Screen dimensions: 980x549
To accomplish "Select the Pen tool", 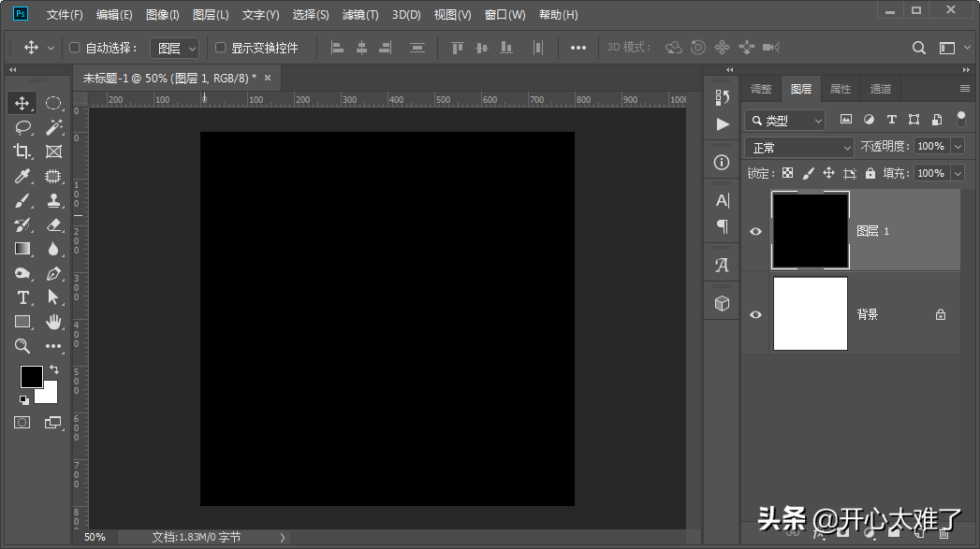I will click(53, 273).
